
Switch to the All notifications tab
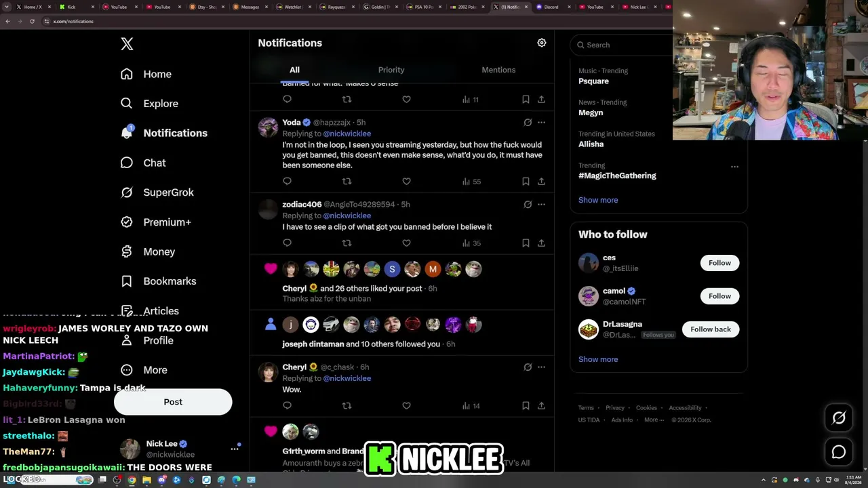click(294, 70)
